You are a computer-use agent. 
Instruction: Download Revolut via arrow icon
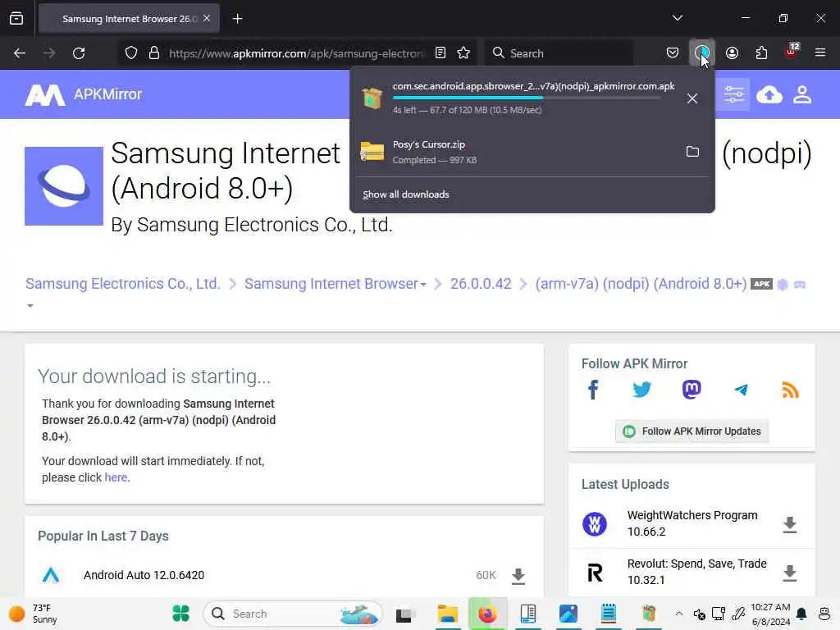[790, 573]
